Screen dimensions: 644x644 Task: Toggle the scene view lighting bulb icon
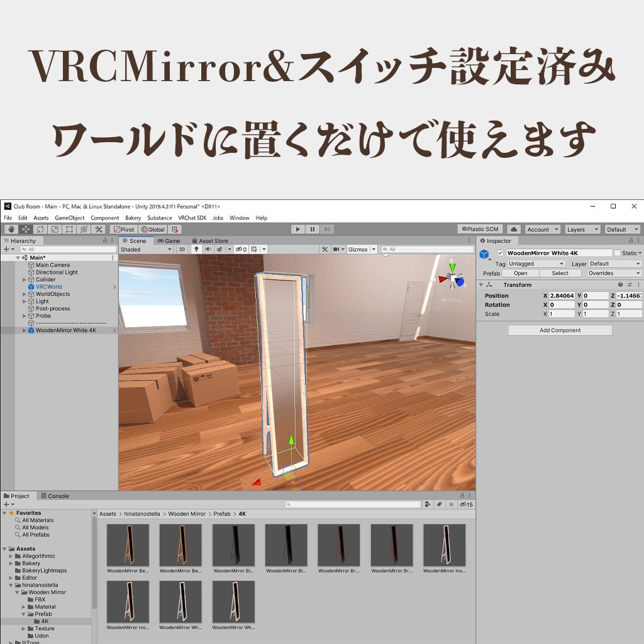click(x=196, y=249)
